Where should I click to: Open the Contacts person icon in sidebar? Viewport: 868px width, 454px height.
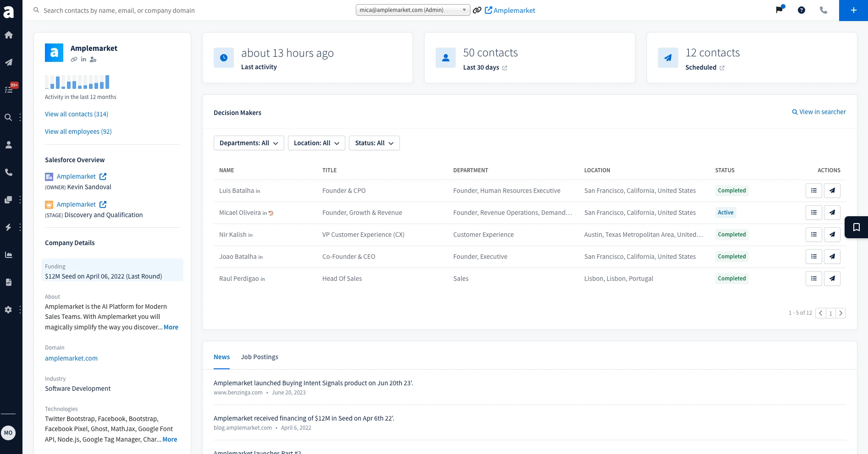(x=9, y=145)
